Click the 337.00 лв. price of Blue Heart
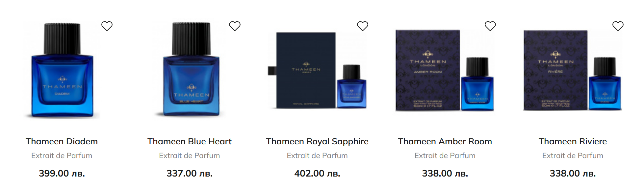The width and height of the screenshot is (644, 191). click(190, 173)
